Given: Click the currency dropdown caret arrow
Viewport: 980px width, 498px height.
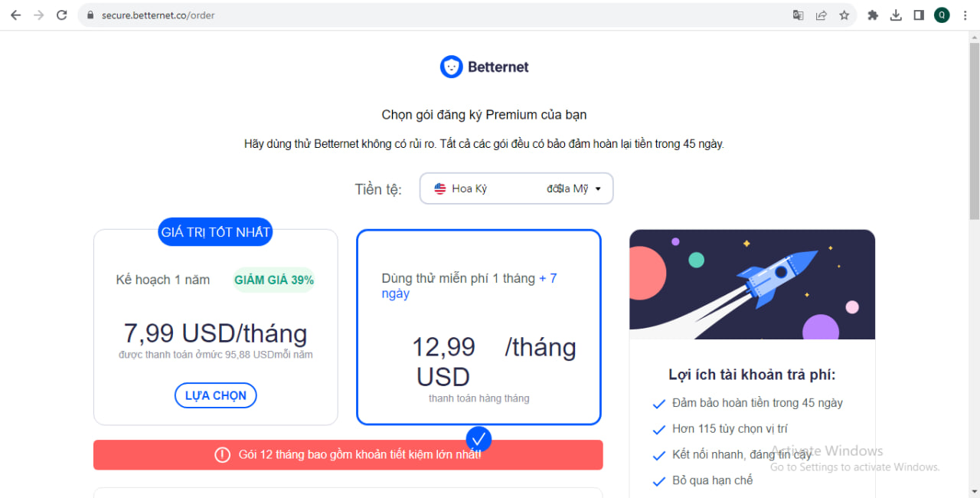Looking at the screenshot, I should pyautogui.click(x=598, y=188).
